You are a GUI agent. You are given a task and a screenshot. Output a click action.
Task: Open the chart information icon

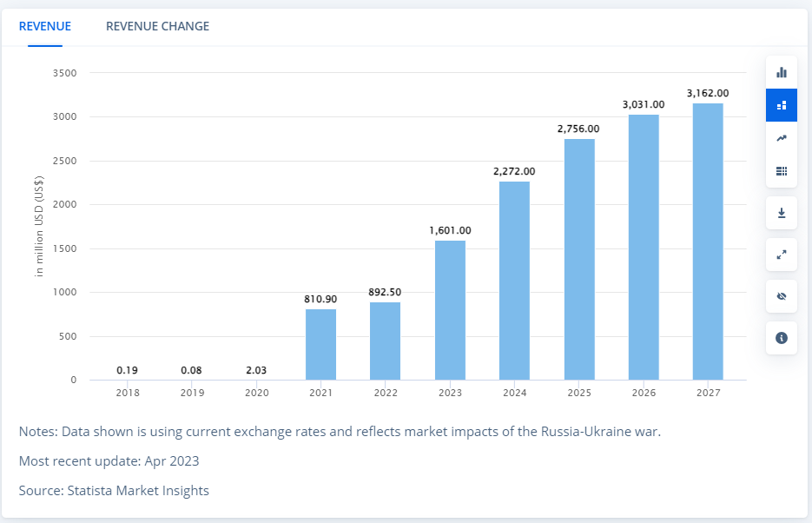point(782,338)
